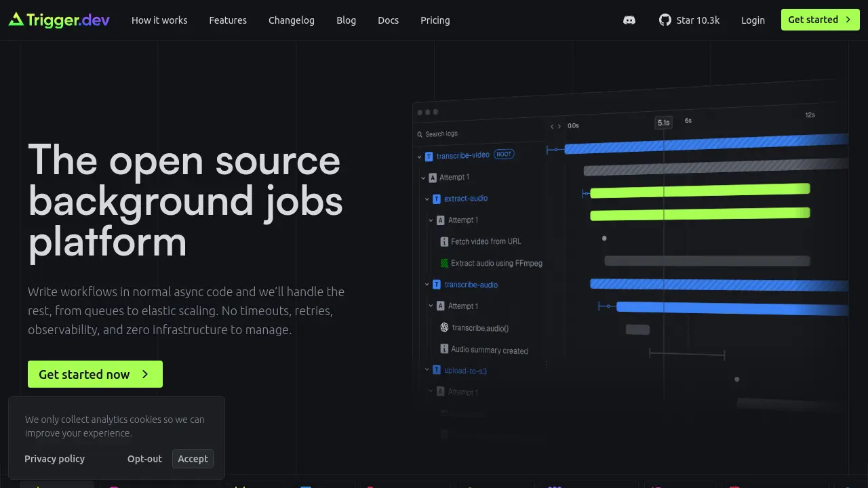Collapse Attempt 1 under transcribe-audio
Viewport: 868px width, 488px height.
click(431, 306)
